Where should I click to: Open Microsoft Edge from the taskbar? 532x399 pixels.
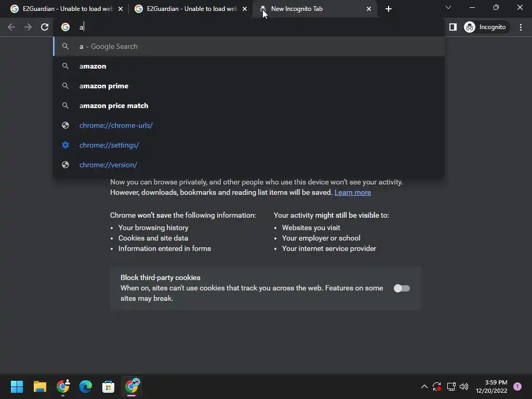pos(86,387)
